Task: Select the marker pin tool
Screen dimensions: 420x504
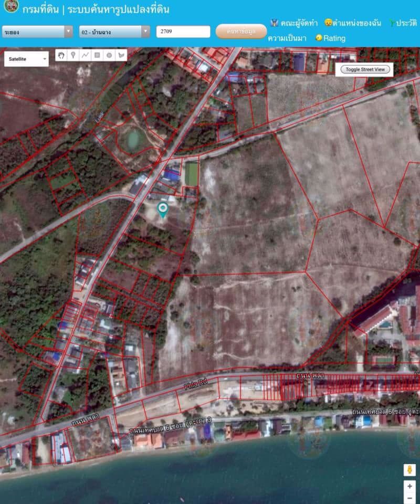Action: [x=73, y=56]
